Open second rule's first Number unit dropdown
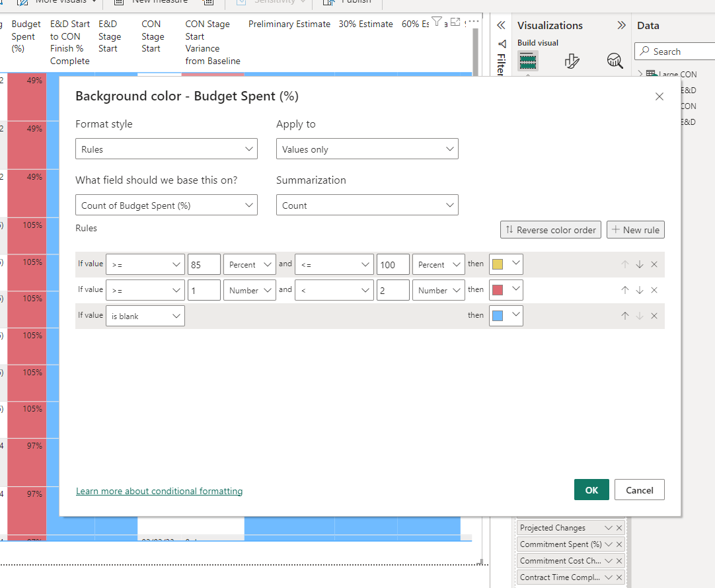715x588 pixels. coord(249,290)
